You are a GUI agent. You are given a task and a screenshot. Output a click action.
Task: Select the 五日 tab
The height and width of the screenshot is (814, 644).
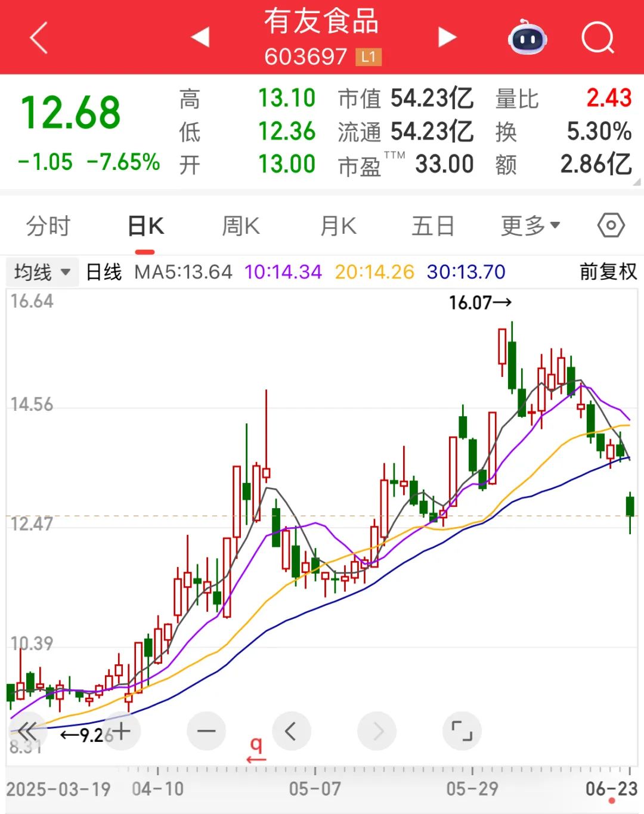(x=434, y=226)
